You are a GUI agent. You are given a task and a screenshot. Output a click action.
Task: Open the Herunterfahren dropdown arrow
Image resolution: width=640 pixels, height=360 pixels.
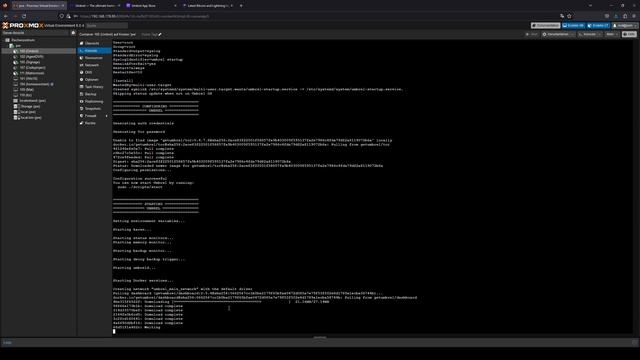coord(572,35)
